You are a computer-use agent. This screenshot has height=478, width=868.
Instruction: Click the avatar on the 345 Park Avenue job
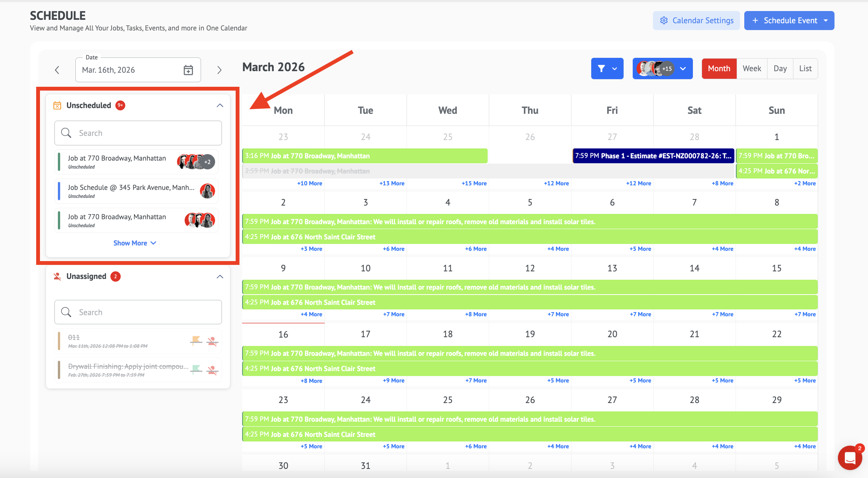[207, 191]
